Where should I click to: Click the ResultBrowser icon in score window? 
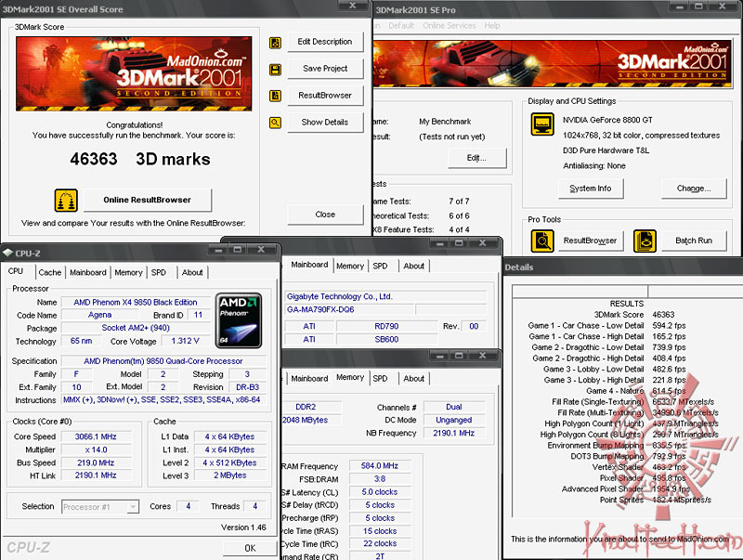coord(275,96)
